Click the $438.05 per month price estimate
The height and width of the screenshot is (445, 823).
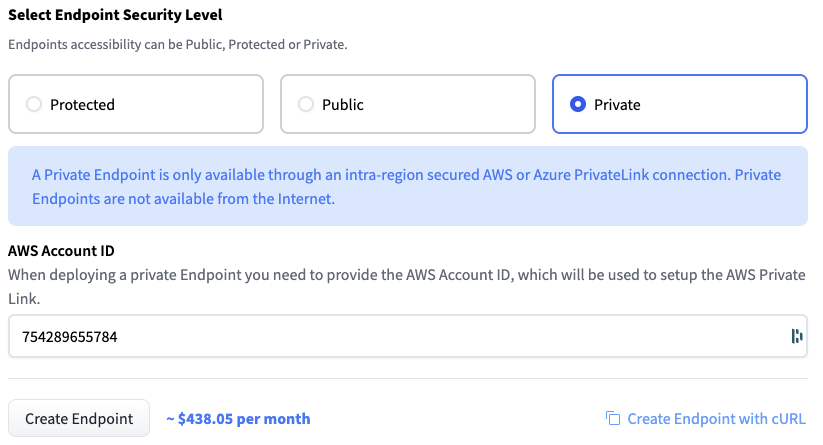pos(238,419)
